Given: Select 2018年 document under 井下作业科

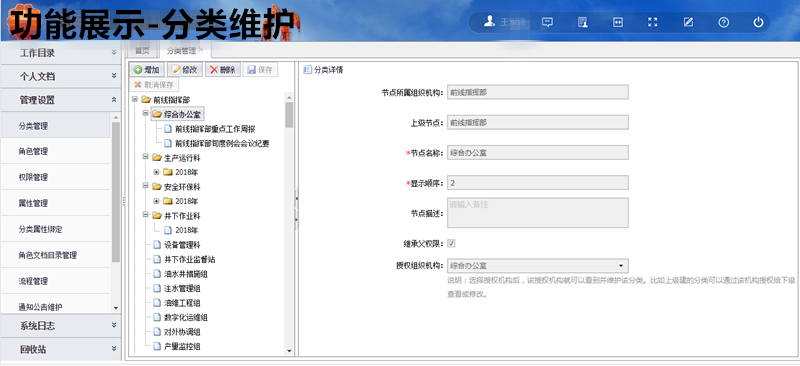Looking at the screenshot, I should (181, 230).
